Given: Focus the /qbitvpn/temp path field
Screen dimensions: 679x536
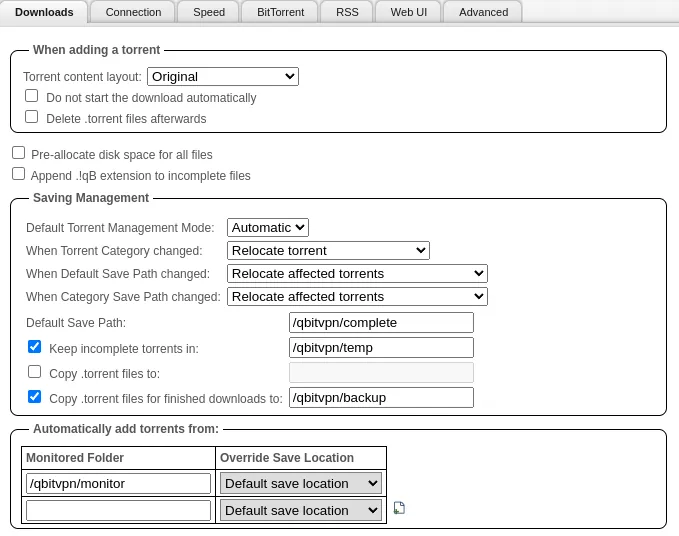Looking at the screenshot, I should [x=380, y=347].
